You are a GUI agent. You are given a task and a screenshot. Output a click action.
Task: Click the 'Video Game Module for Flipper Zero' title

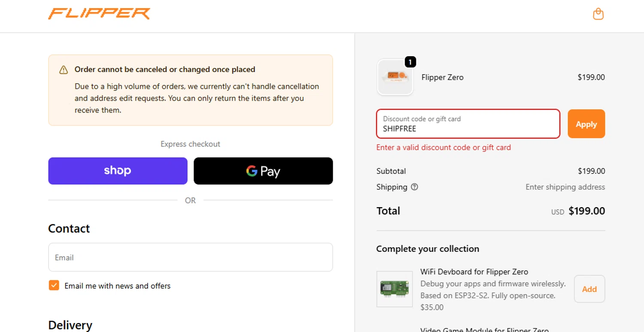[484, 330]
